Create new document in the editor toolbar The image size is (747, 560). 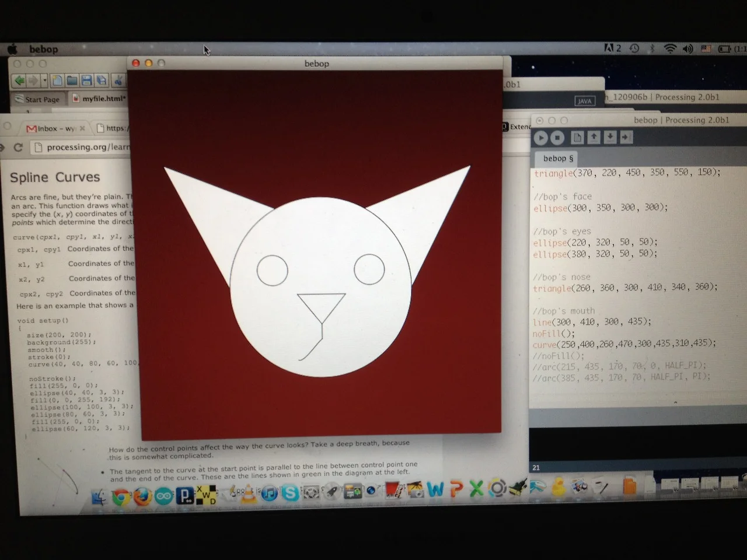57,80
